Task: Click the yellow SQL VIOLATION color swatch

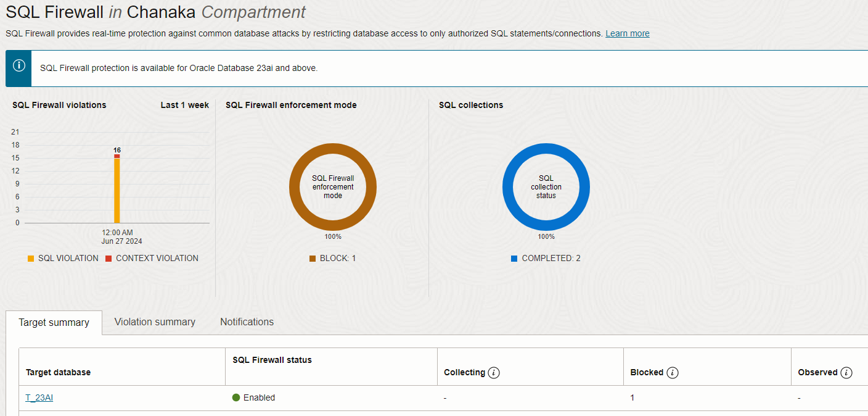Action: coord(30,258)
